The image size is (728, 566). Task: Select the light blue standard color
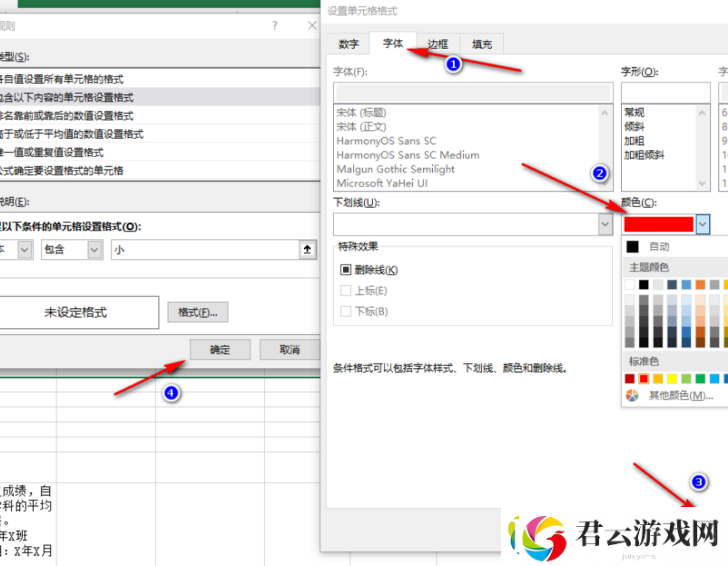714,379
